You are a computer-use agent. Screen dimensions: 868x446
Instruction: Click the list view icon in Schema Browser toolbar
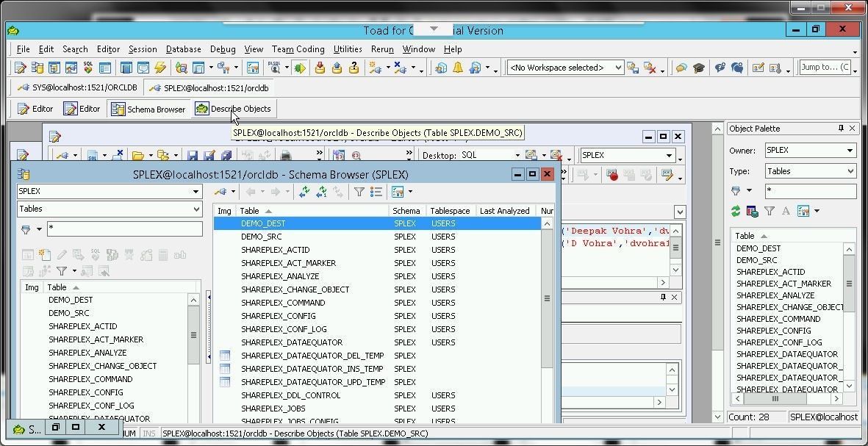point(376,192)
